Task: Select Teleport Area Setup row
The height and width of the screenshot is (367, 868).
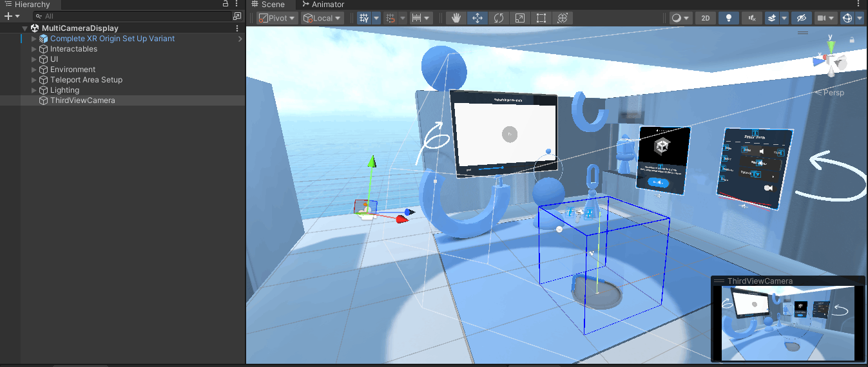Action: tap(122, 80)
